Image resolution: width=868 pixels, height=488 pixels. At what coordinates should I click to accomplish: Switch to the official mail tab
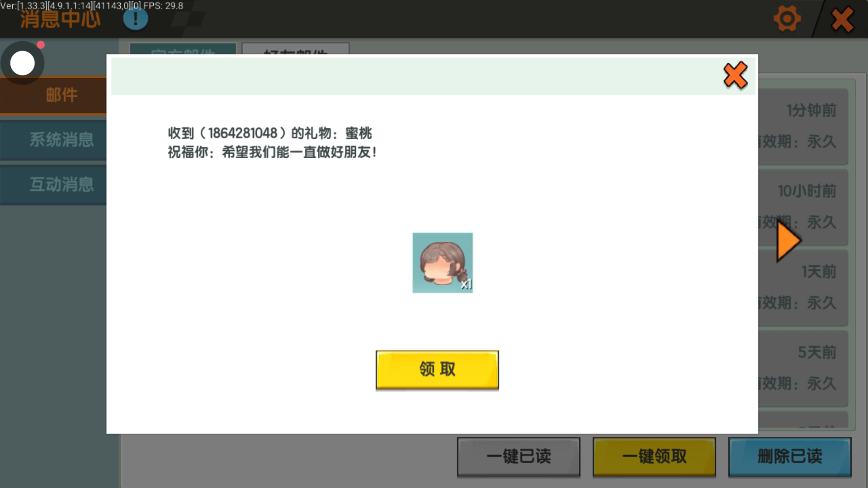183,49
